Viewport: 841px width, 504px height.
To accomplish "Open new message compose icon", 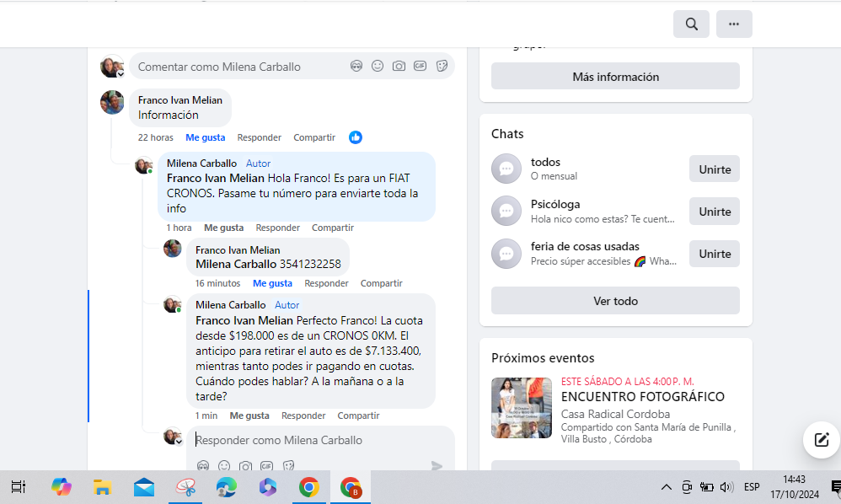I will [820, 439].
